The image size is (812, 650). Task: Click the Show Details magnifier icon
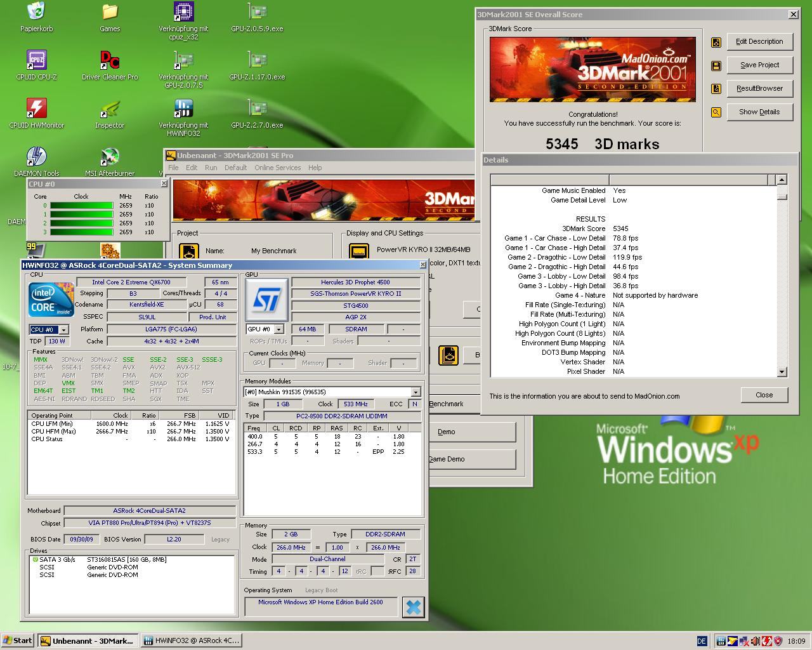pos(716,112)
